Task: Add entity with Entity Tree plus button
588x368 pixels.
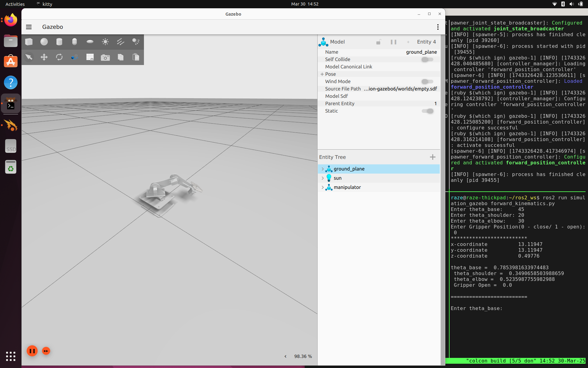Action: (432, 157)
